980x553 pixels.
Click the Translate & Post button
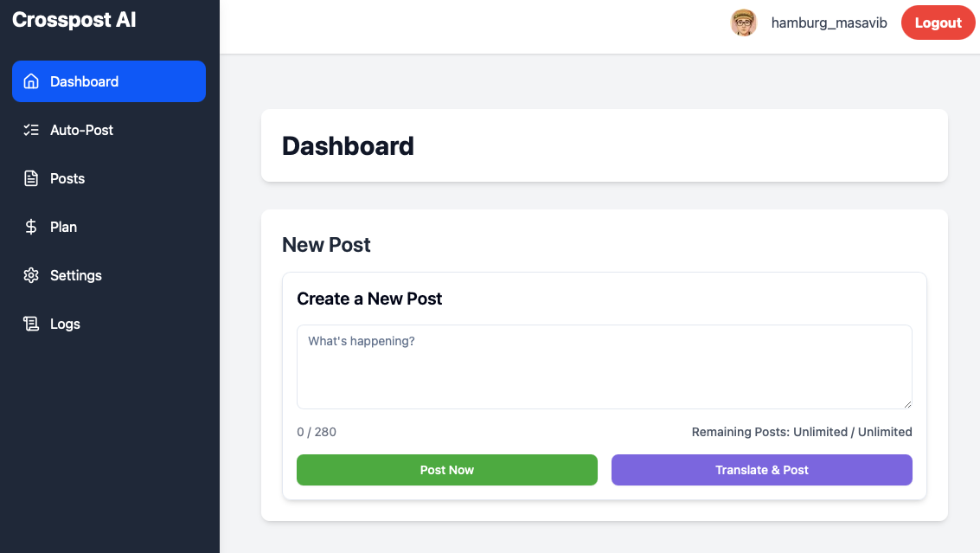click(761, 470)
